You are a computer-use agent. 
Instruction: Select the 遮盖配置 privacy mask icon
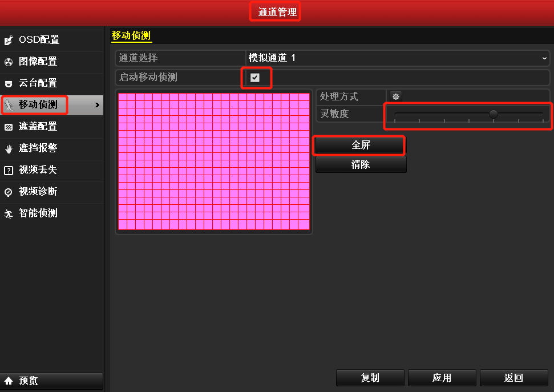pyautogui.click(x=9, y=126)
